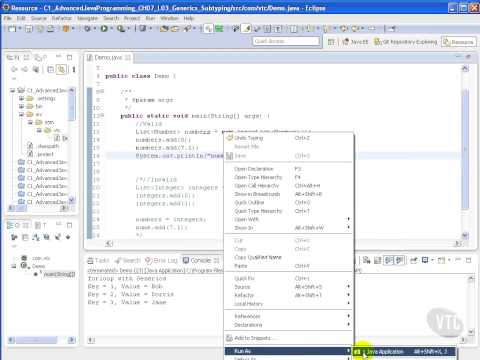
Task: Select main(String[]) in the Outline
Action: coord(59,274)
